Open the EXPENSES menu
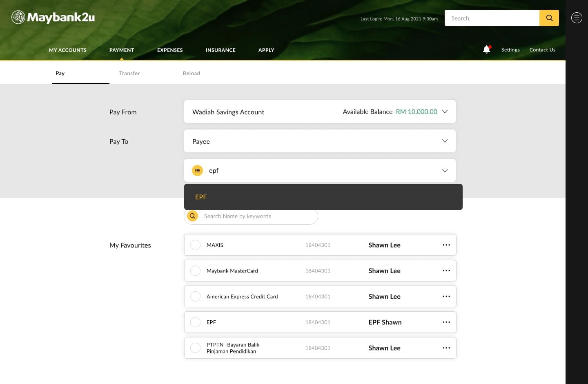 [170, 50]
